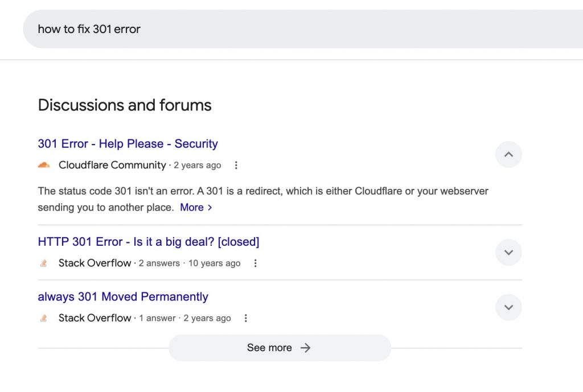Screen dimensions: 583x392
Task: Open three-dot menu for Cloudflare Community result
Action: [236, 166]
